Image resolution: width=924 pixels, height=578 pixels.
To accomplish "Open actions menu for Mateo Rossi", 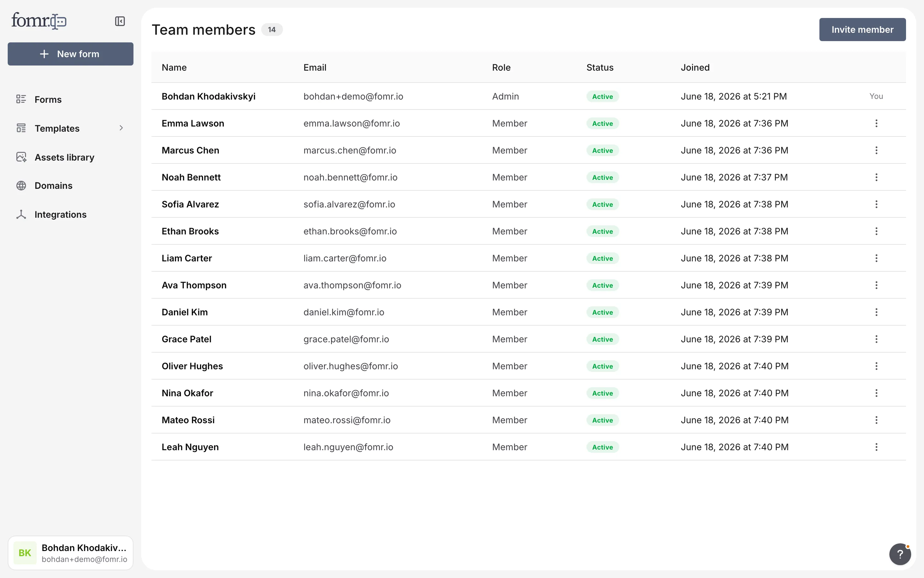I will coord(876,420).
